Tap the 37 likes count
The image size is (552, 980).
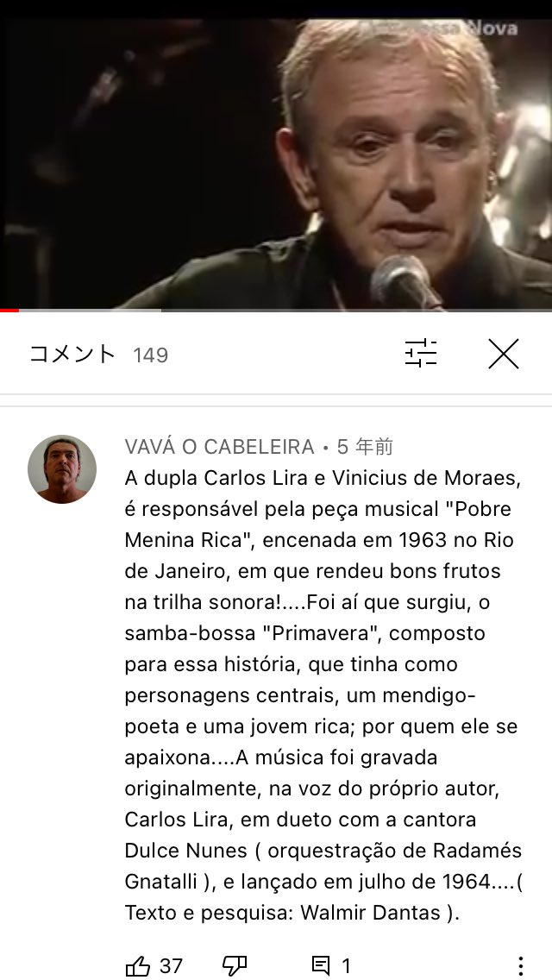point(172,966)
